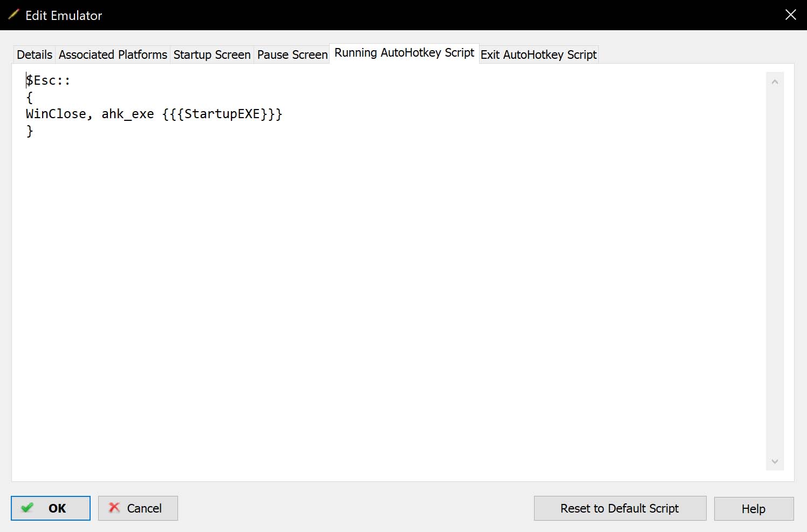Open the Help button
The image size is (807, 532).
pyautogui.click(x=754, y=509)
